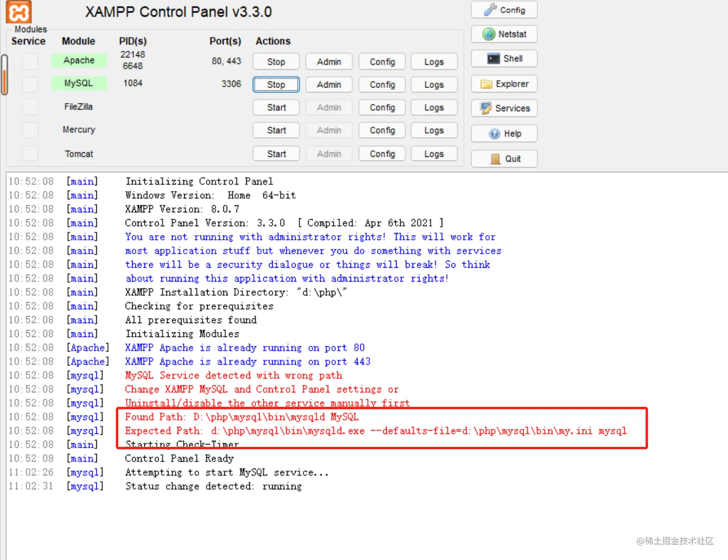Click 'XAMPP Apache is already running on port 80'
Screen dimensions: 728x560
point(245,348)
